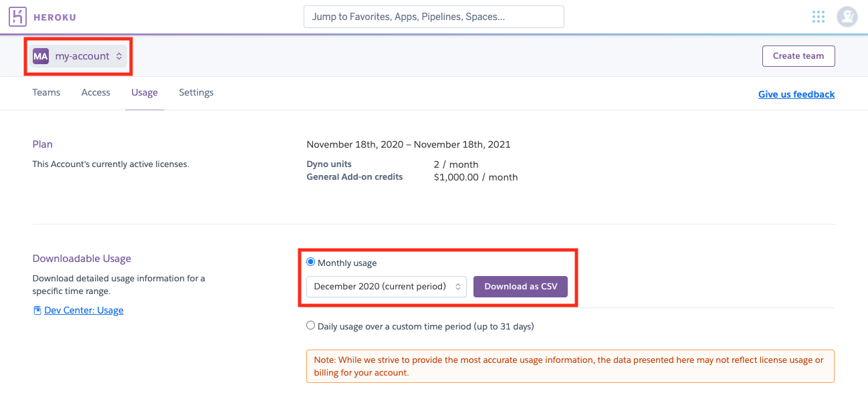This screenshot has height=407, width=868.
Task: Expand the my-account switcher chevron
Action: click(x=119, y=56)
